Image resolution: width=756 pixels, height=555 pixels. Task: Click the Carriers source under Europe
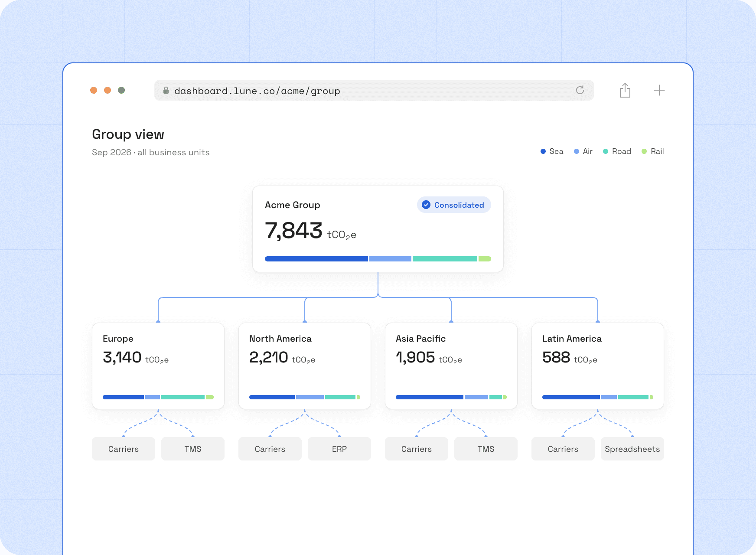point(124,449)
